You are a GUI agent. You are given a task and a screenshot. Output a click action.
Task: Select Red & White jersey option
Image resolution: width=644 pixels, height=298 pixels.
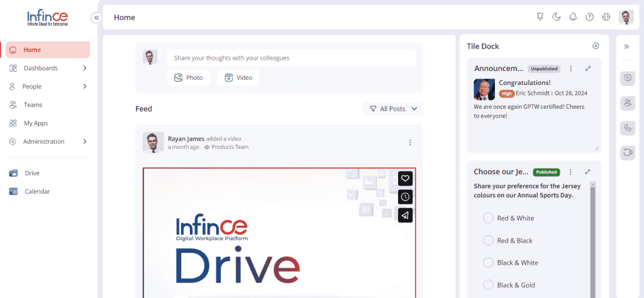pos(488,218)
